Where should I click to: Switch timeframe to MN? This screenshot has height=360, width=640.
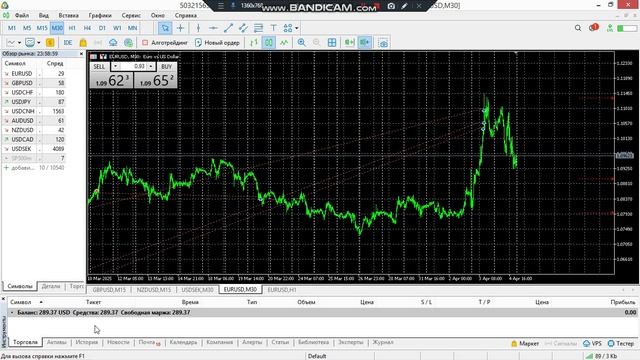pyautogui.click(x=132, y=28)
